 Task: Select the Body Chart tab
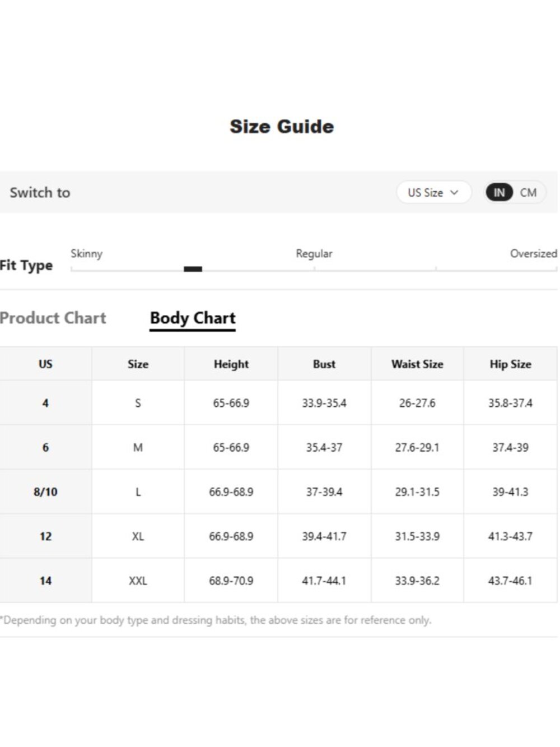pos(193,318)
